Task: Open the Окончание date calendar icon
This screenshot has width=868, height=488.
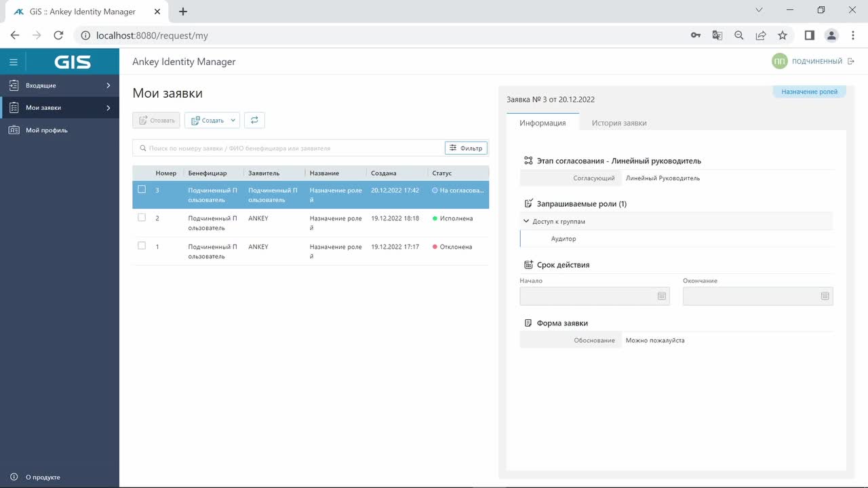Action: [825, 296]
